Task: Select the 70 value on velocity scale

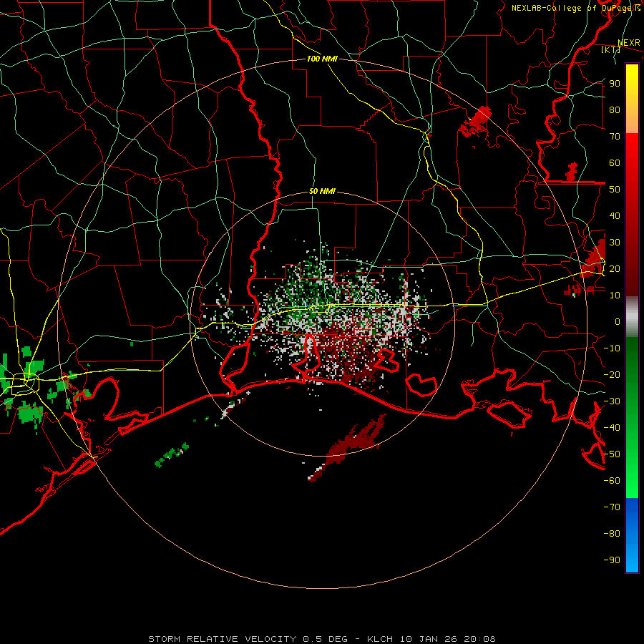Action: pyautogui.click(x=615, y=137)
